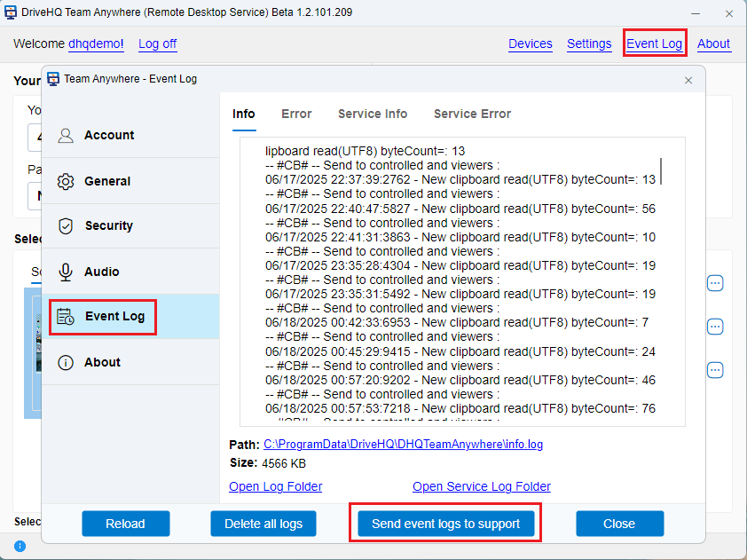Open the info.log path link
The image size is (747, 560).
[403, 445]
